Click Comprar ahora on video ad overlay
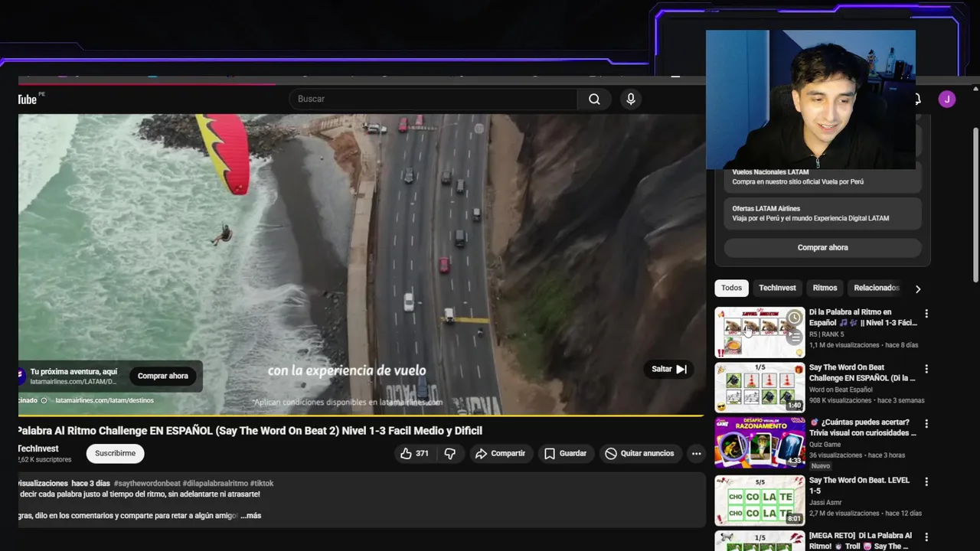The height and width of the screenshot is (551, 980). coord(162,376)
